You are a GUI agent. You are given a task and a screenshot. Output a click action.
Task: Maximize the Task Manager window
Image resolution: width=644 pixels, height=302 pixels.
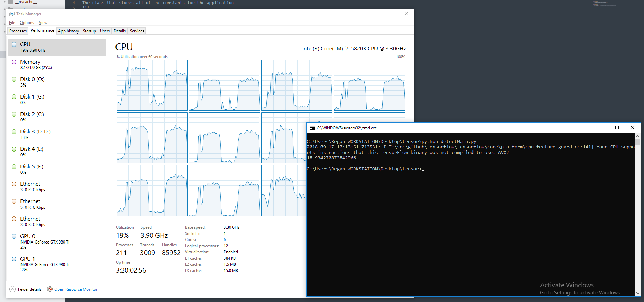pos(390,14)
